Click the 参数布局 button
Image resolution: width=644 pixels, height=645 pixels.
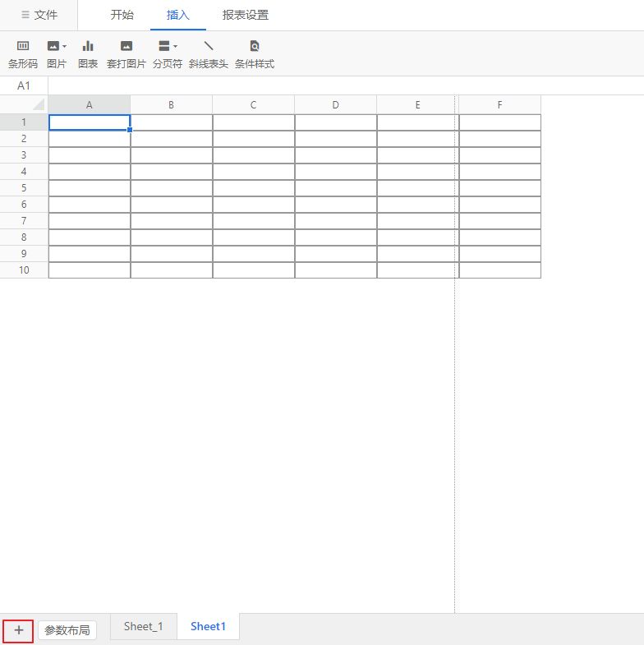pos(67,630)
